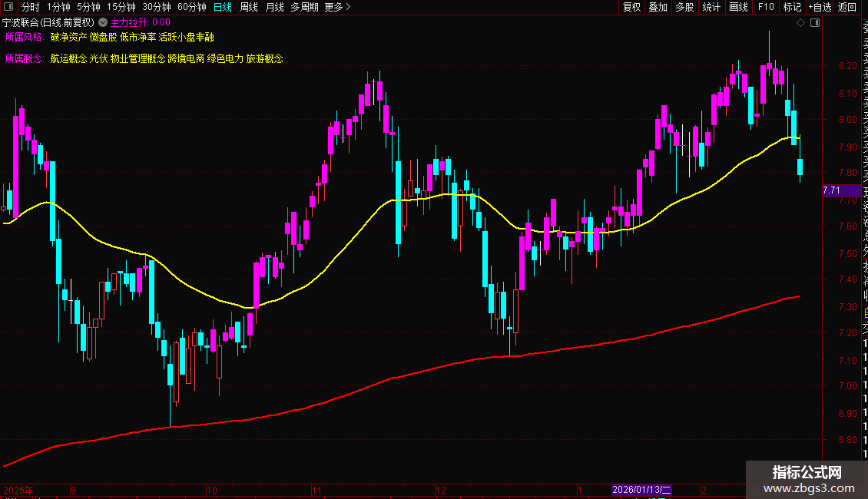Add stock with +自选 button
This screenshot has height=499, width=868.
820,7
